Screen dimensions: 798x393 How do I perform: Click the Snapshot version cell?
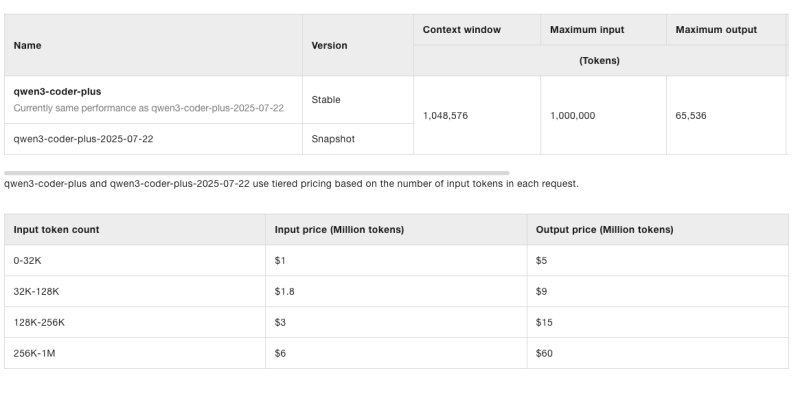pyautogui.click(x=358, y=139)
